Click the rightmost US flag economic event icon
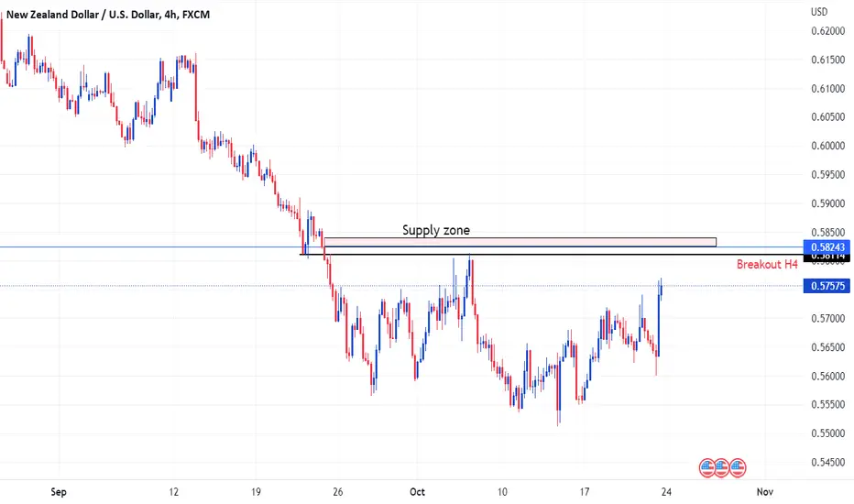Viewport: 854px width, 504px height. pyautogui.click(x=738, y=467)
